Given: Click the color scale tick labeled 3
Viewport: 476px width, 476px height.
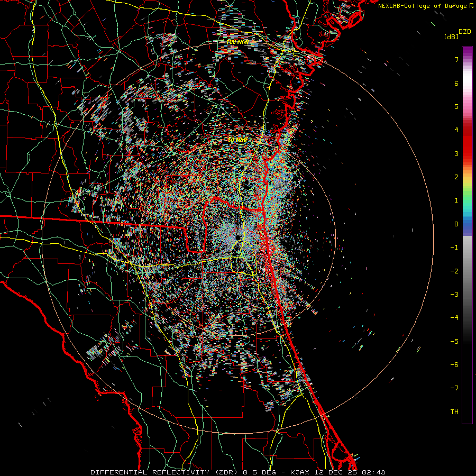Looking at the screenshot, I should tap(456, 153).
